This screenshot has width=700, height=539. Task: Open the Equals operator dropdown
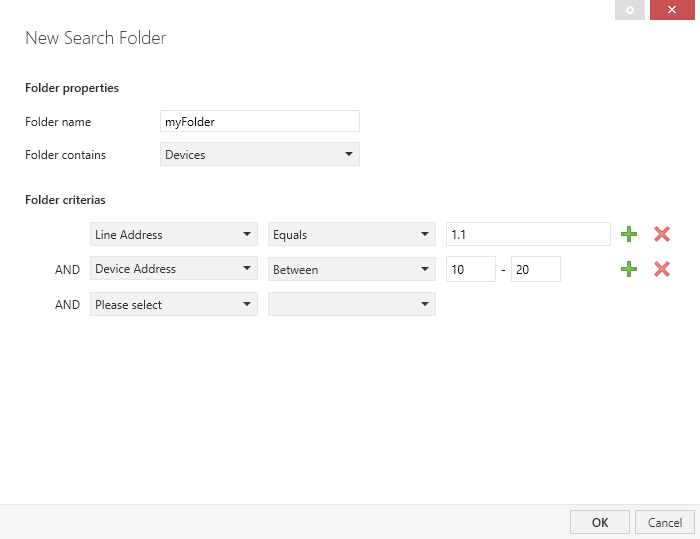pos(352,234)
